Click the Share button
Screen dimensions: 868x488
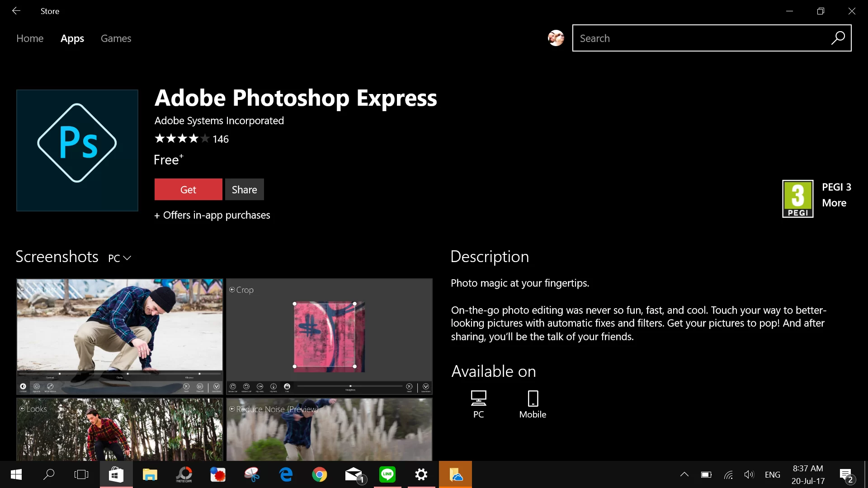tap(245, 189)
